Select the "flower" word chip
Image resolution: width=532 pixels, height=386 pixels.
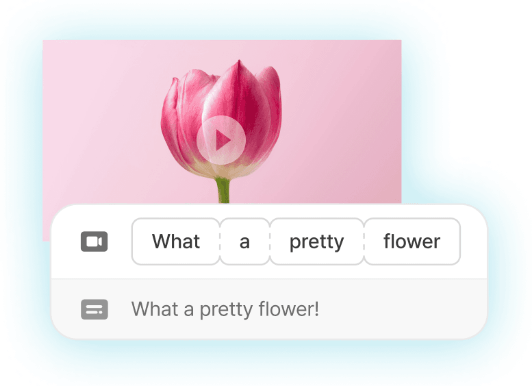(412, 242)
